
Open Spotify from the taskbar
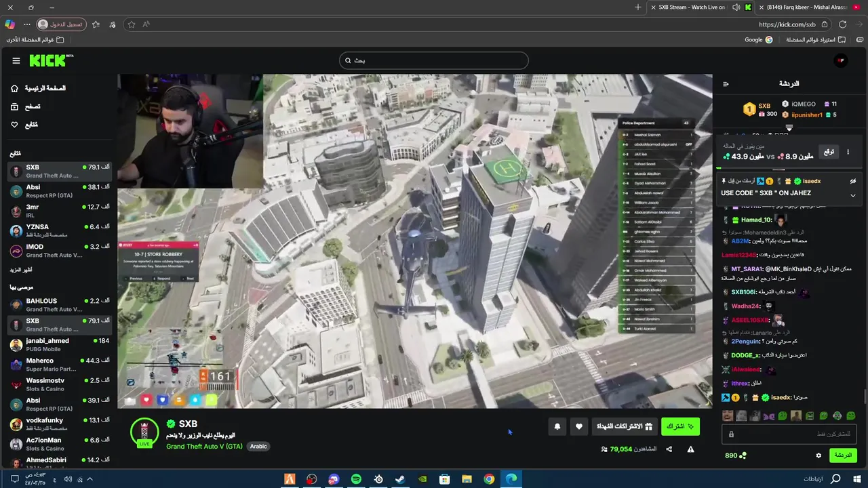356,479
